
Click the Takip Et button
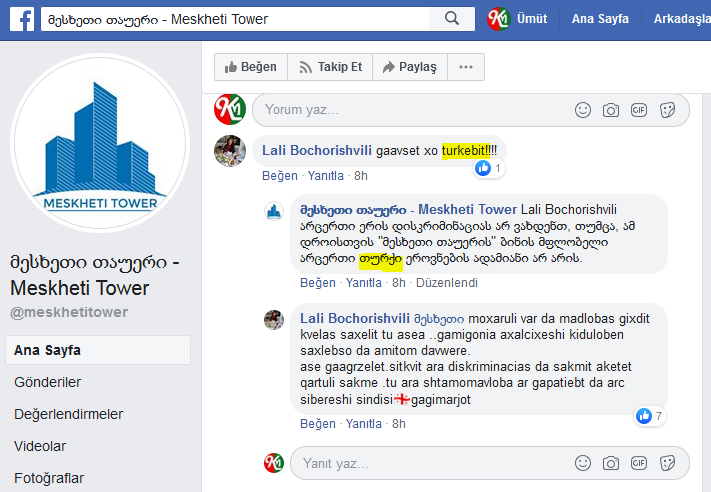click(330, 67)
